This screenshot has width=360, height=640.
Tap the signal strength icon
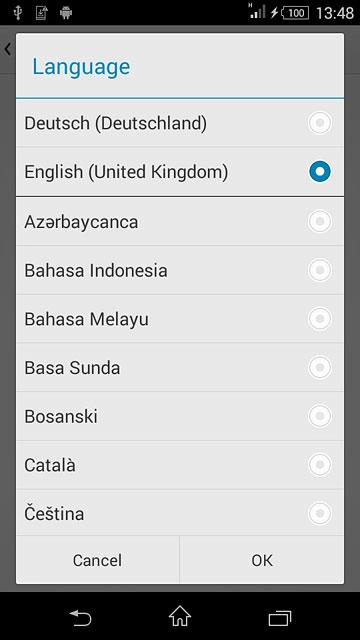[x=257, y=11]
